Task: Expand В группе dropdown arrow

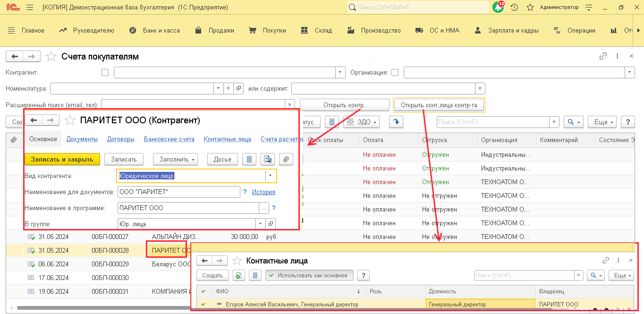Action: [261, 223]
